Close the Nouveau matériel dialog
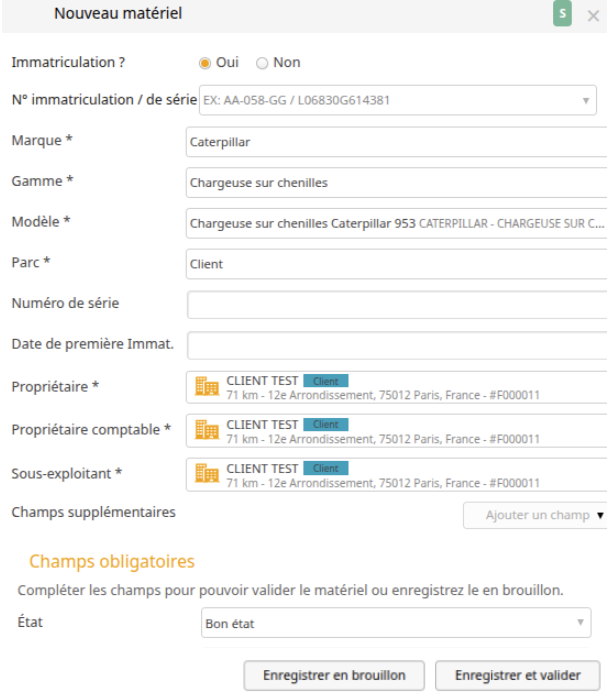This screenshot has height=699, width=615. tap(593, 16)
